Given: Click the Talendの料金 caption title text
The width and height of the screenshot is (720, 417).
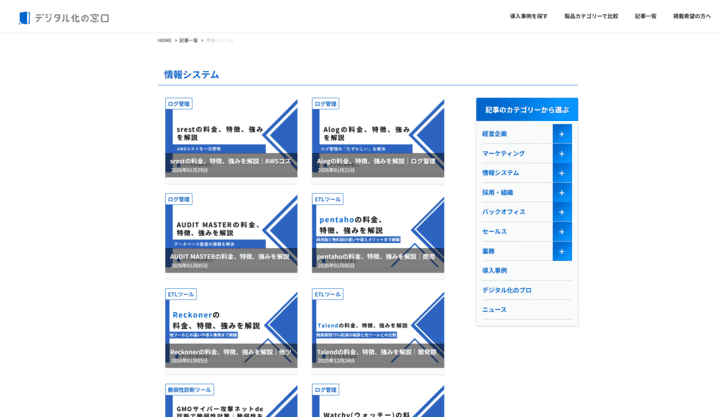Looking at the screenshot, I should (x=377, y=352).
